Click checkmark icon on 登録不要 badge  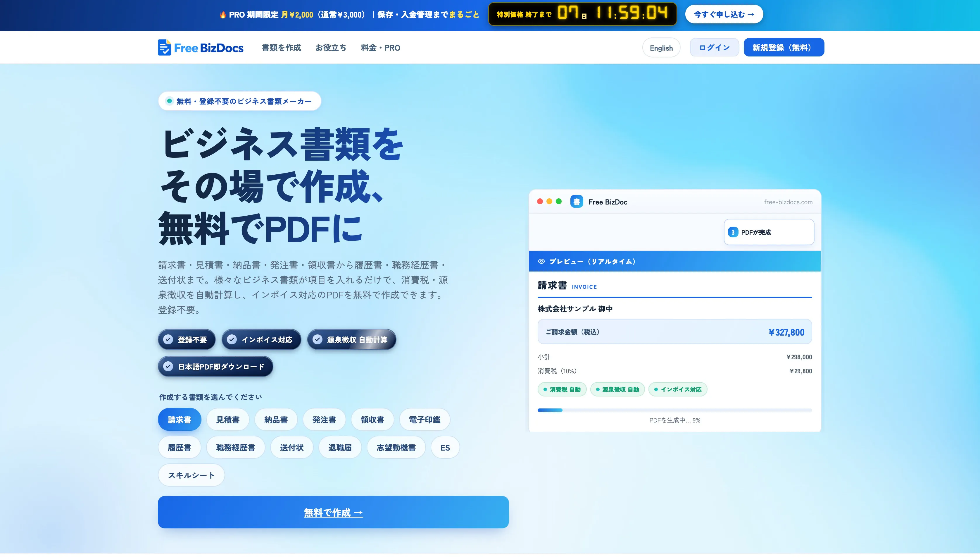click(168, 339)
